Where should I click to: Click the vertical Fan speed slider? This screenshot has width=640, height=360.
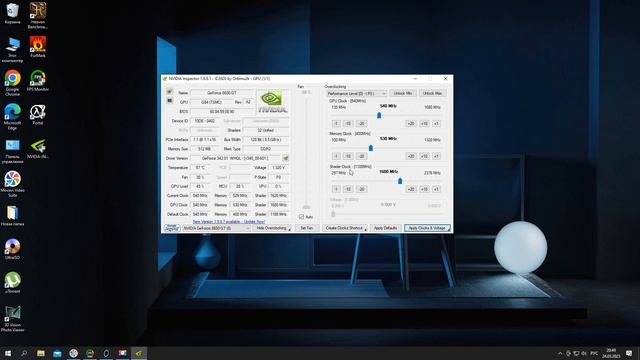click(x=306, y=151)
